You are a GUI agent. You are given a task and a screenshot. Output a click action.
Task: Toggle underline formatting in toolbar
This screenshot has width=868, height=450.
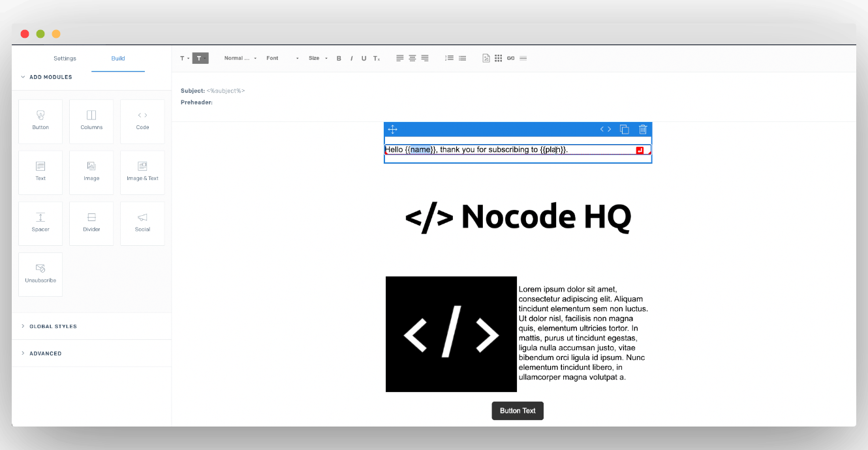[x=364, y=58]
